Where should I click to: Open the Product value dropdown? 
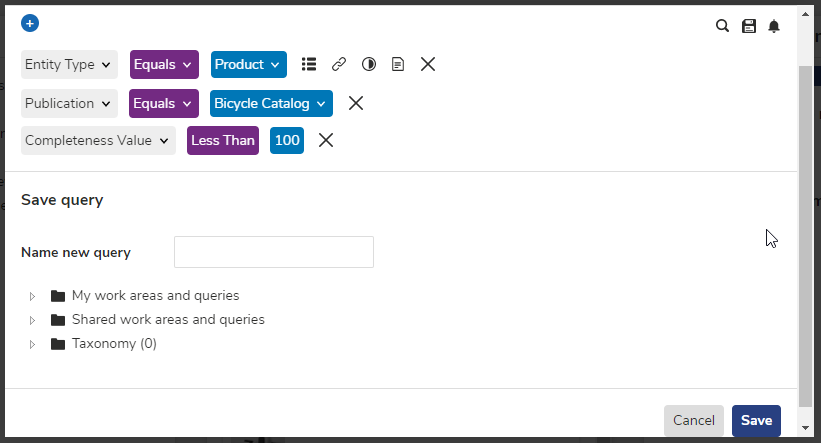tap(249, 64)
